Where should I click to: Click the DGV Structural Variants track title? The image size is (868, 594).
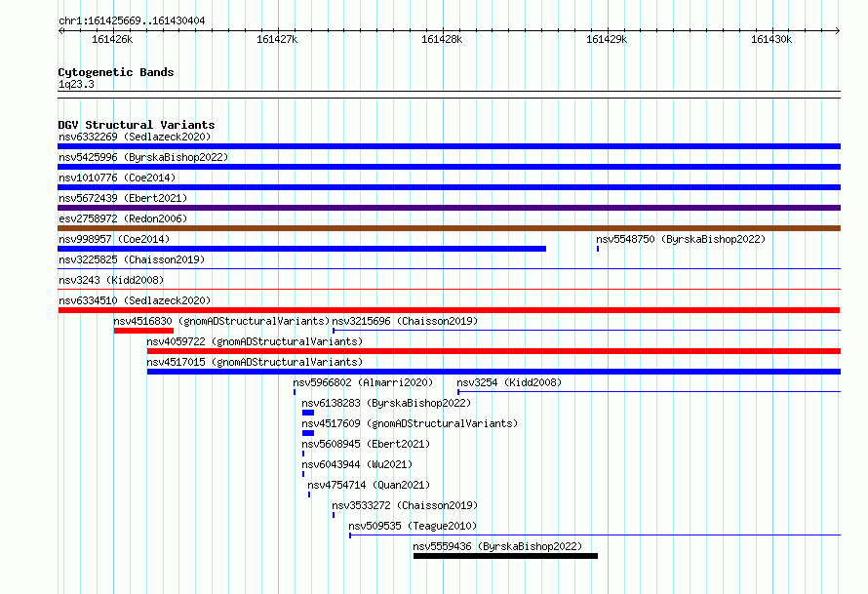point(137,125)
